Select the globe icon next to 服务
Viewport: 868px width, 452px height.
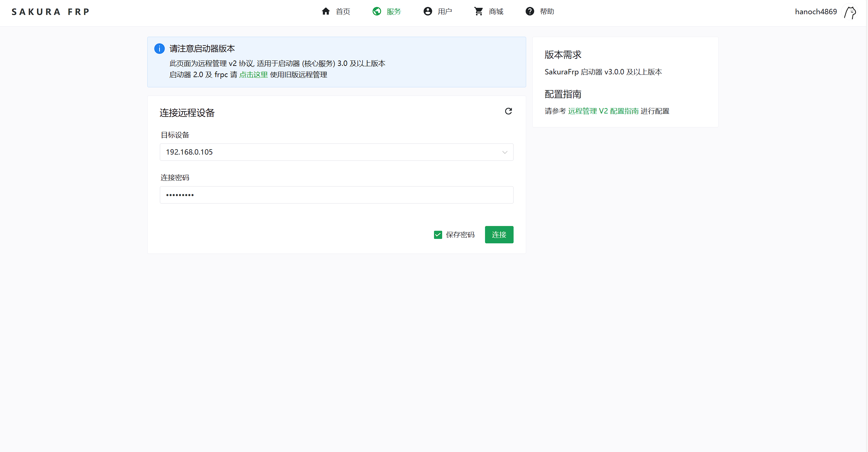[377, 11]
